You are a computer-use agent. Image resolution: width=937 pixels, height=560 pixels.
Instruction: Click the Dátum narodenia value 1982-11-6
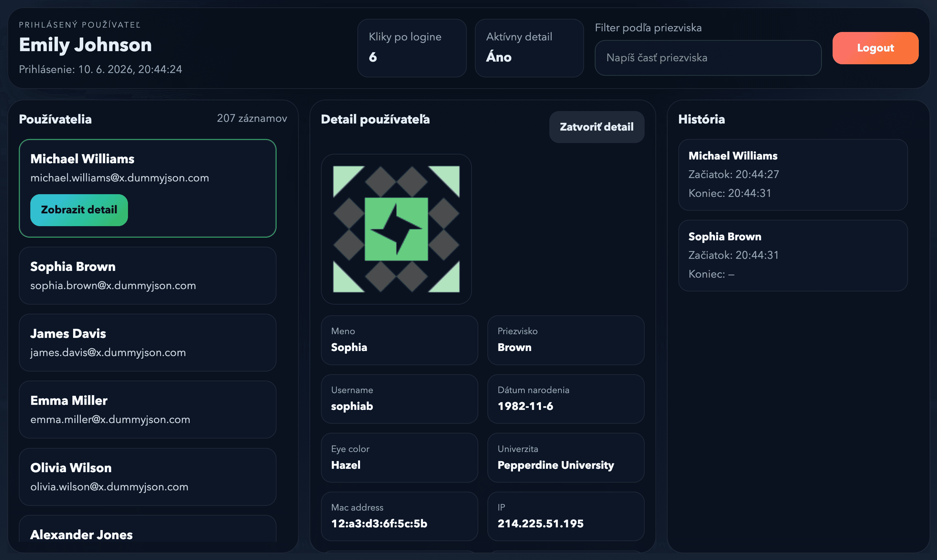coord(525,406)
